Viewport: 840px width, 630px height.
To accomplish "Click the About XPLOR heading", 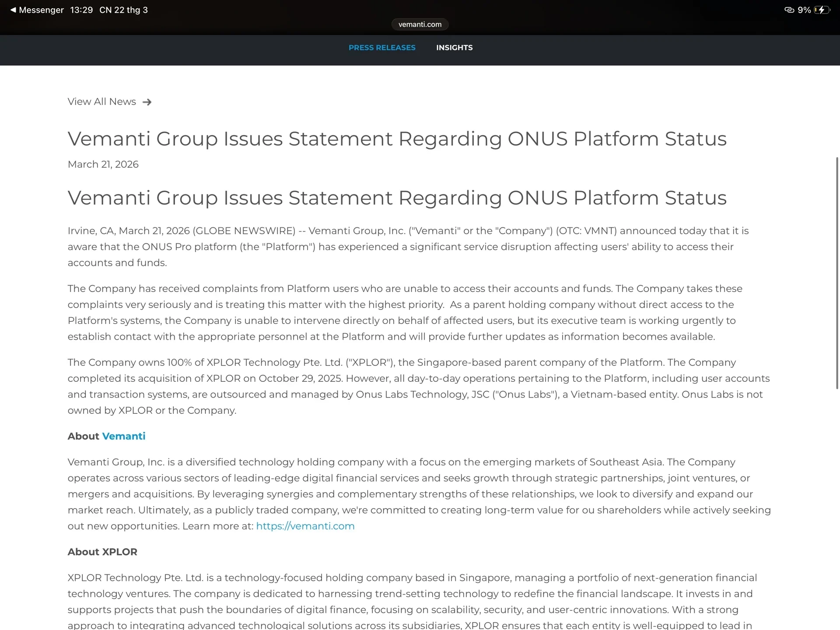I will [102, 552].
